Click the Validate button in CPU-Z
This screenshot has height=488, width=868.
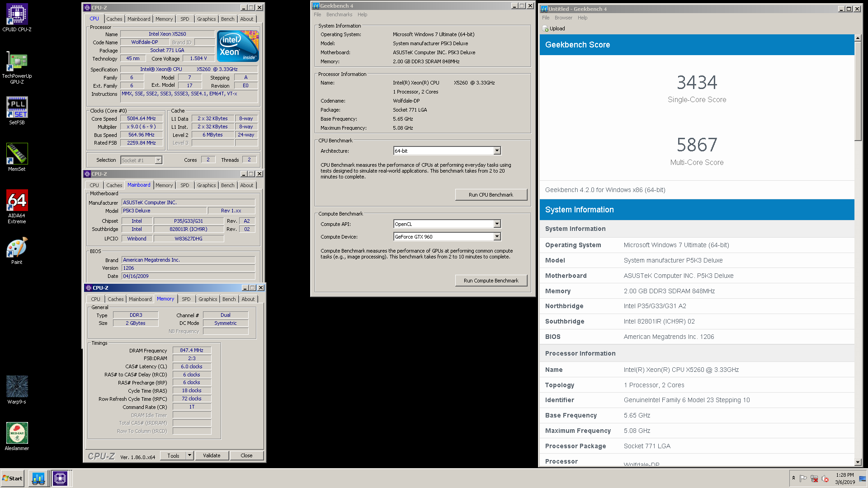click(x=212, y=455)
